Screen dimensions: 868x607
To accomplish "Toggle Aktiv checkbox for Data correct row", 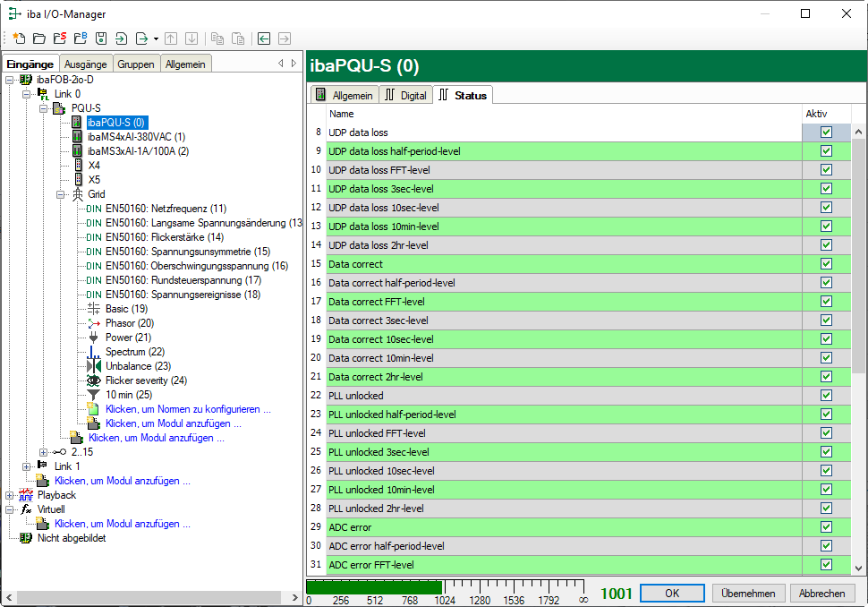I will 826,264.
